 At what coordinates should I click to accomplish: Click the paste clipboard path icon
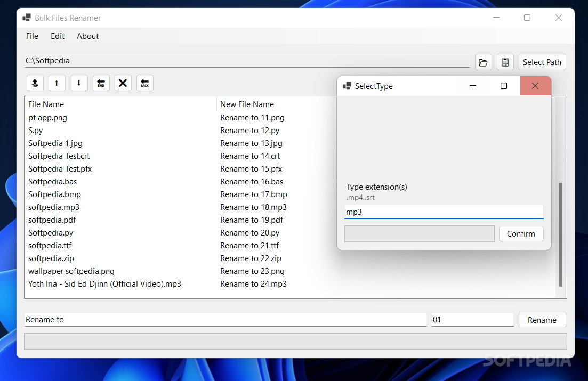505,62
